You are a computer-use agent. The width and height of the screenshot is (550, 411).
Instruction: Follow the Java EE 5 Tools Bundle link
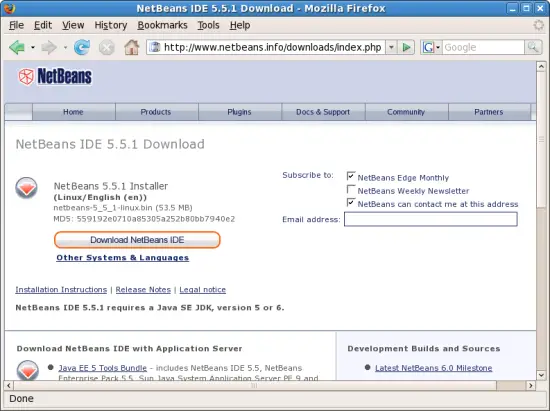pos(102,368)
